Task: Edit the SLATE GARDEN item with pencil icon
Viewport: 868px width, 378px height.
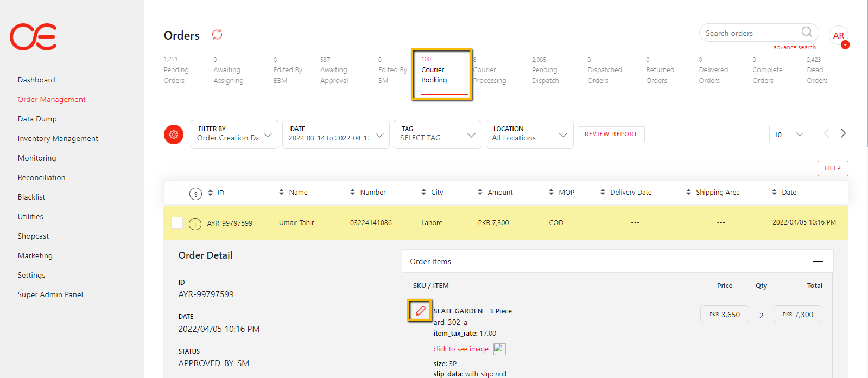Action: point(420,311)
